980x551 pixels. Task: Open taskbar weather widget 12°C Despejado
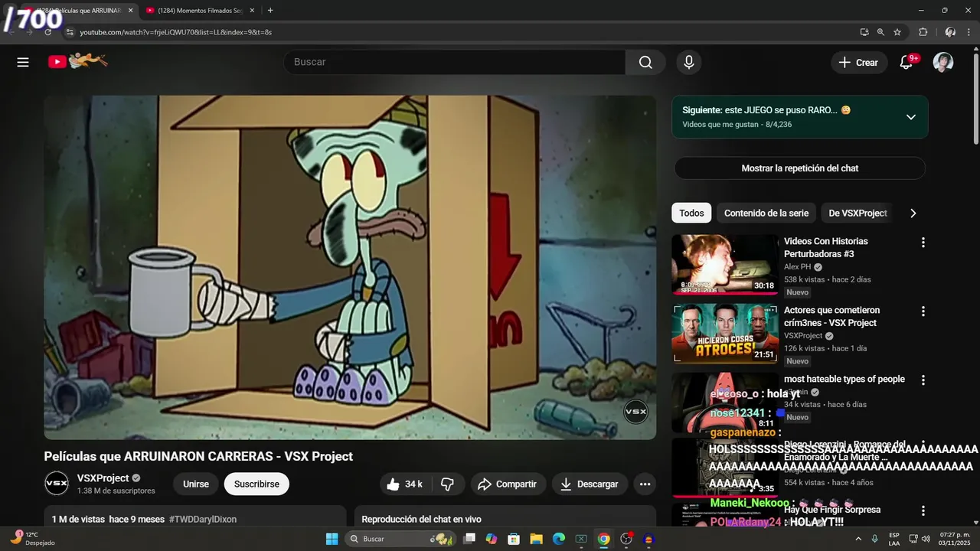pos(32,539)
